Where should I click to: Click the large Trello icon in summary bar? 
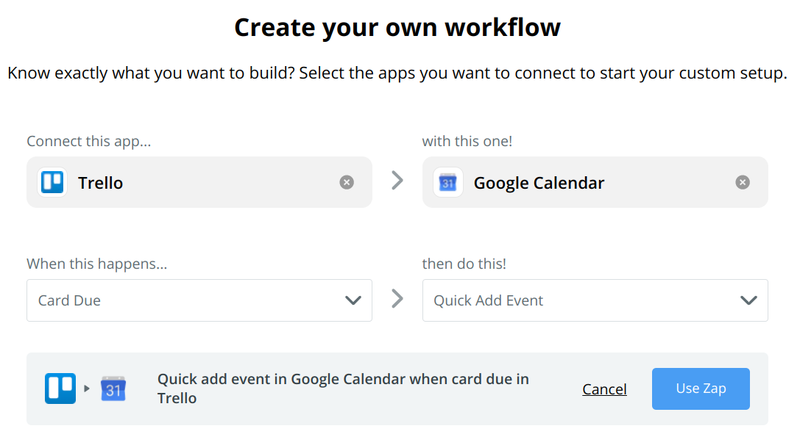(60, 388)
